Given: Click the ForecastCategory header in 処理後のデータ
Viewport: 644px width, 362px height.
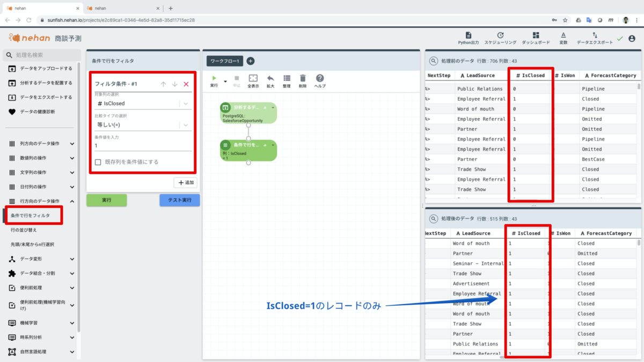Looking at the screenshot, I should [x=605, y=233].
